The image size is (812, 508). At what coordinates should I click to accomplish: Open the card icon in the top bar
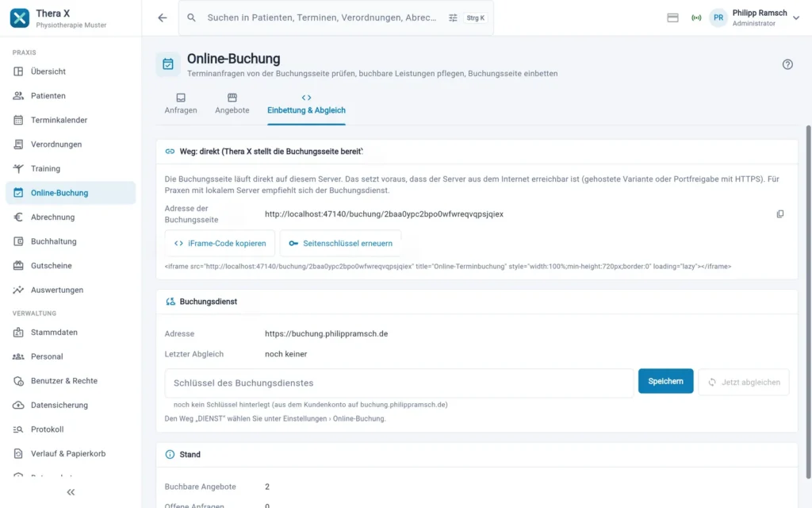tap(672, 17)
